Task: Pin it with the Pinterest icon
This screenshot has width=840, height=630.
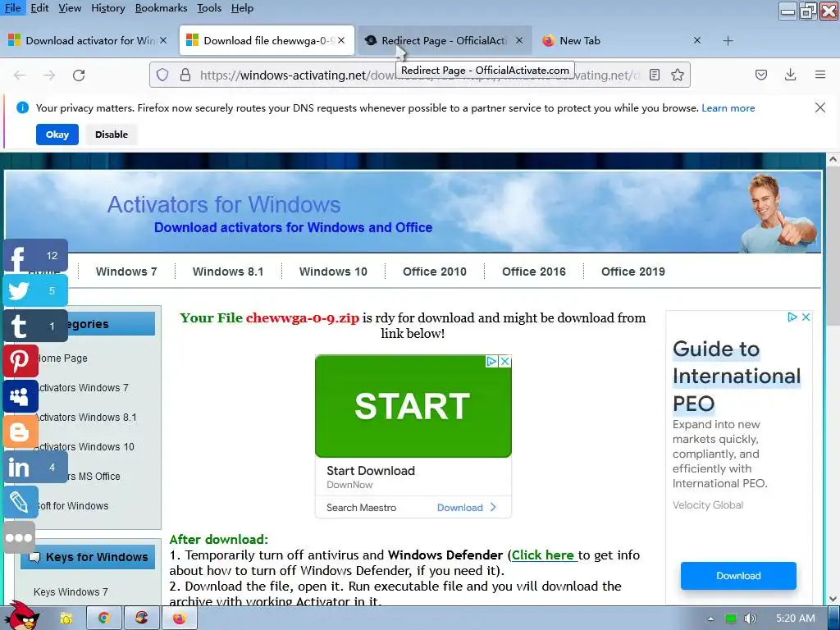Action: (21, 361)
